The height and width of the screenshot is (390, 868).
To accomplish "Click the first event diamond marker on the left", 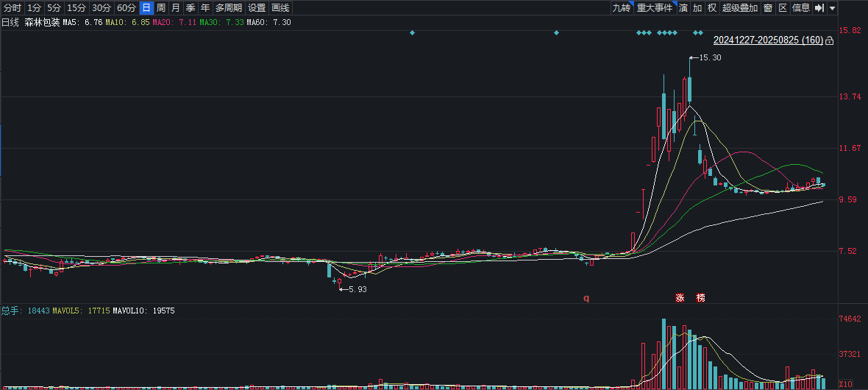I will click(412, 32).
